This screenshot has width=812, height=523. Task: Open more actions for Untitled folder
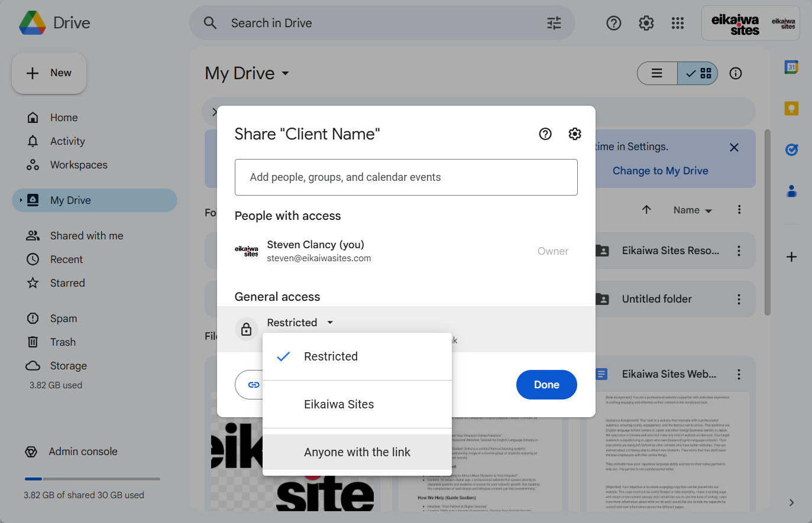click(739, 300)
